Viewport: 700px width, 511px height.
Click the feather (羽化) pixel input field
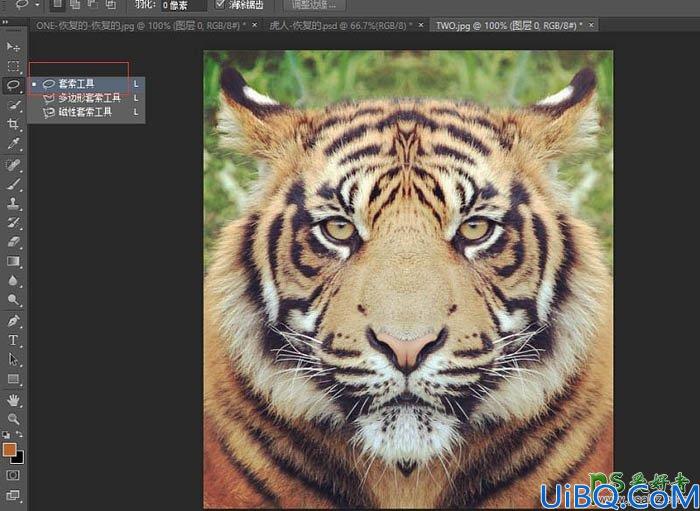point(184,5)
